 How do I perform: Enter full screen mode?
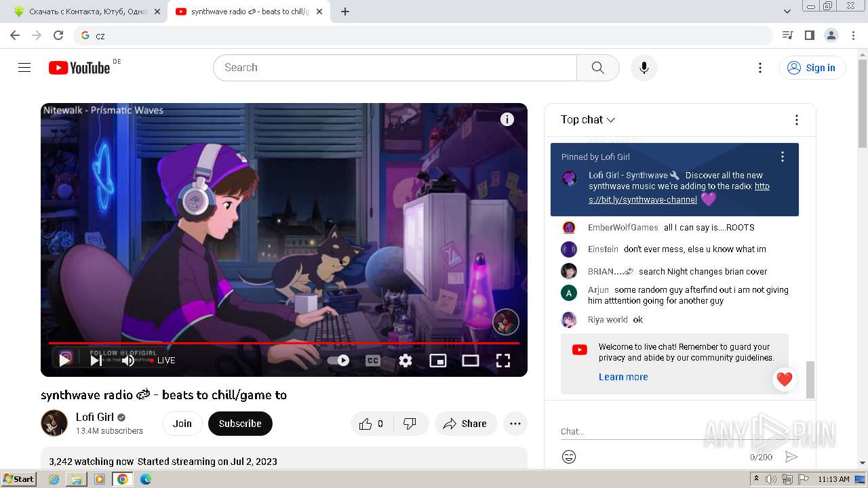pyautogui.click(x=503, y=361)
